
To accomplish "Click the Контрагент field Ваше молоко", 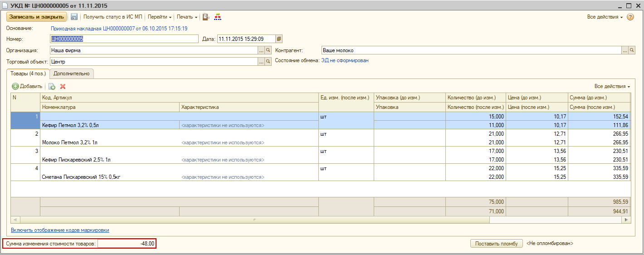I will click(471, 50).
